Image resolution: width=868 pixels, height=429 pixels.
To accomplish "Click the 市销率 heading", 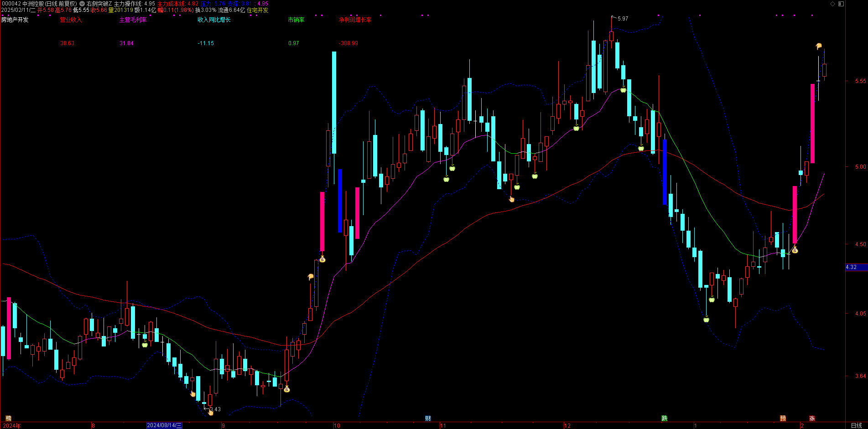I will (296, 20).
